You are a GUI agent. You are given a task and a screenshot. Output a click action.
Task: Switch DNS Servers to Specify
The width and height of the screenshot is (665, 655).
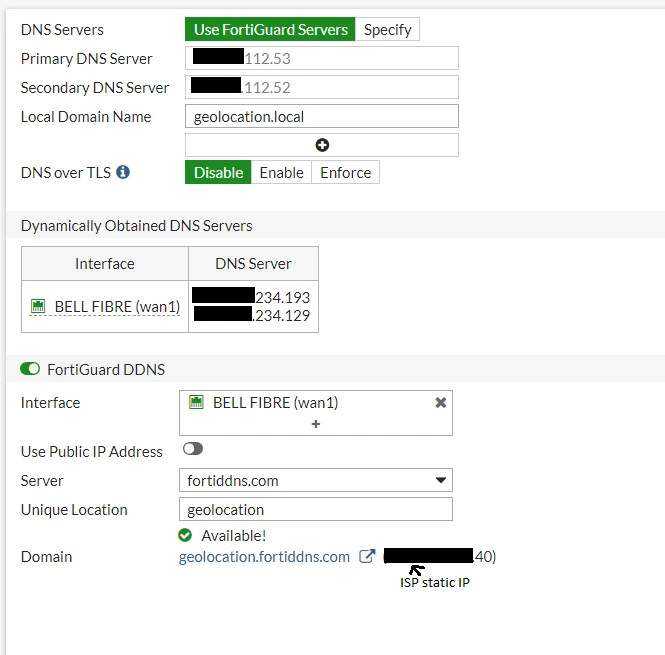click(387, 29)
